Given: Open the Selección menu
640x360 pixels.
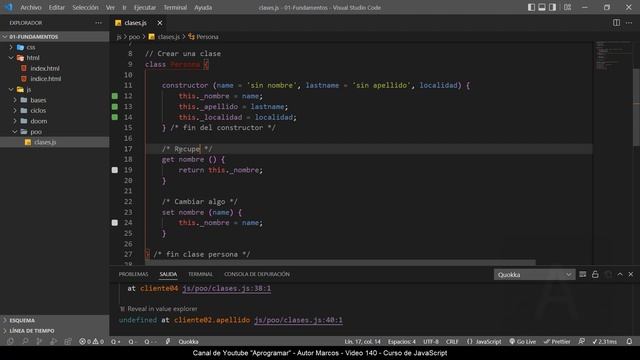Looking at the screenshot, I should click(x=85, y=7).
